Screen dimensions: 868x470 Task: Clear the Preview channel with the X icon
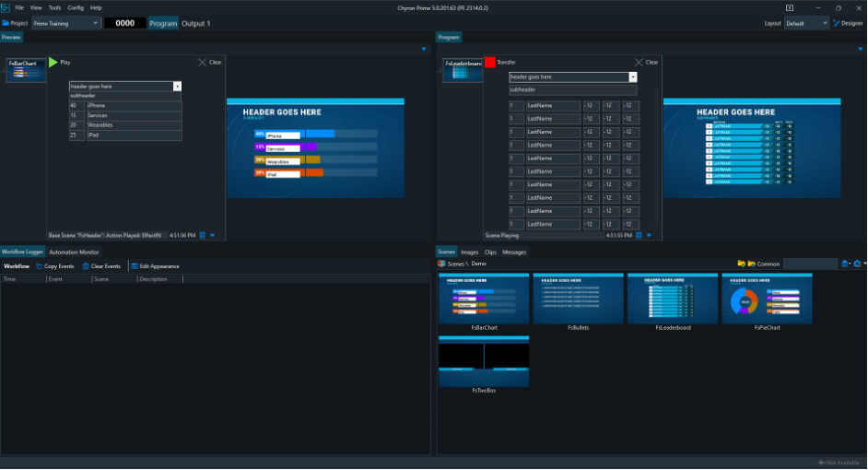203,63
